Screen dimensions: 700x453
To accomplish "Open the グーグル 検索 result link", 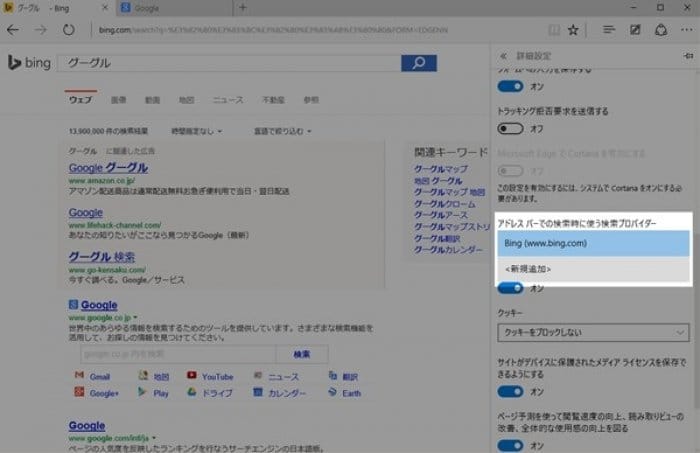I will click(x=102, y=257).
